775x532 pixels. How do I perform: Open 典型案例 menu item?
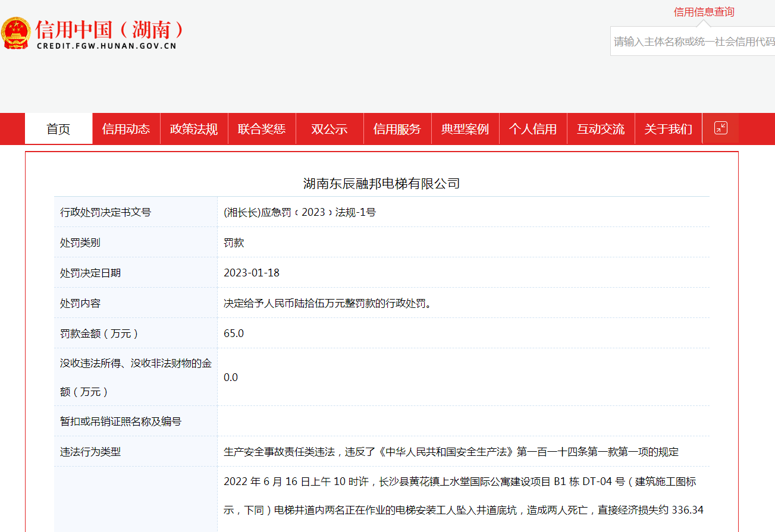click(465, 129)
